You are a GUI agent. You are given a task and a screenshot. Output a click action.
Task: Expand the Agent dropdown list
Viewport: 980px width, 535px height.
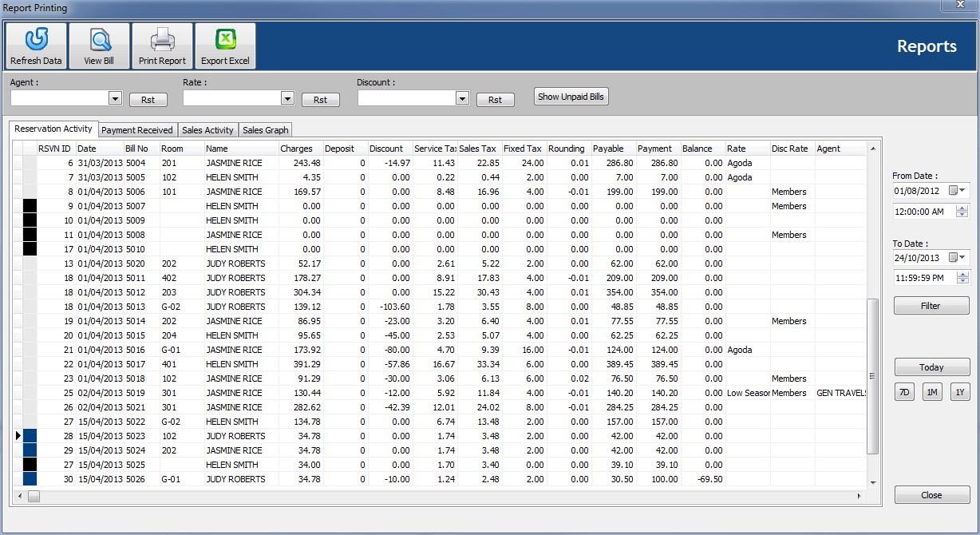click(x=115, y=98)
